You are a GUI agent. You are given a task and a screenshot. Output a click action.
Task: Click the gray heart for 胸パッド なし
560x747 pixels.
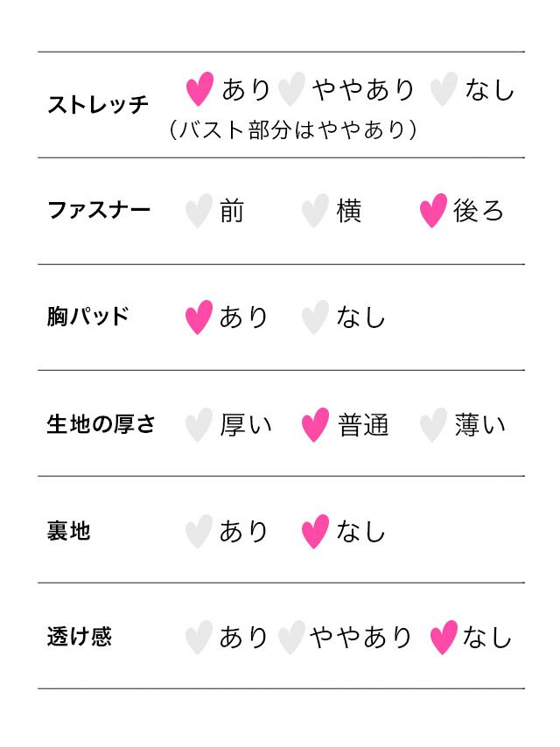(315, 317)
